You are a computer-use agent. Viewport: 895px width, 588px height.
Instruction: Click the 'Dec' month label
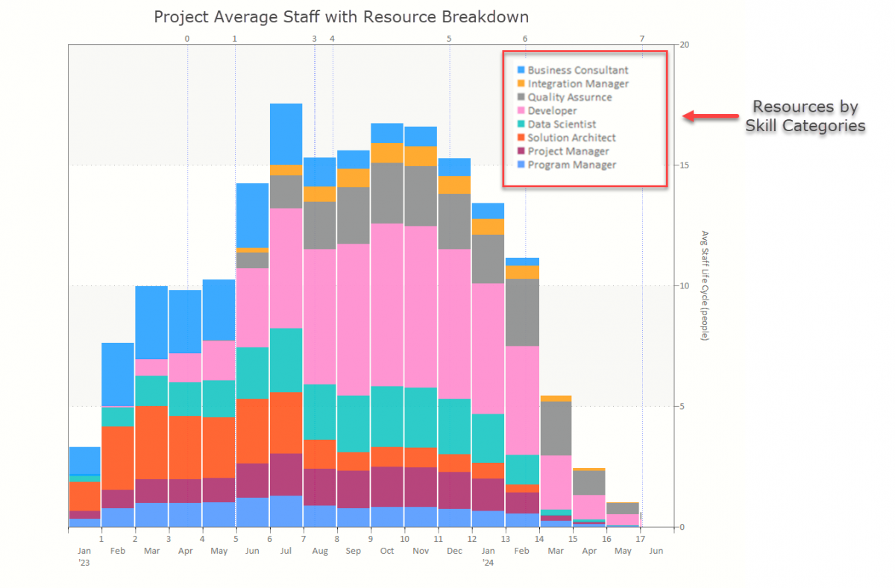coord(455,551)
